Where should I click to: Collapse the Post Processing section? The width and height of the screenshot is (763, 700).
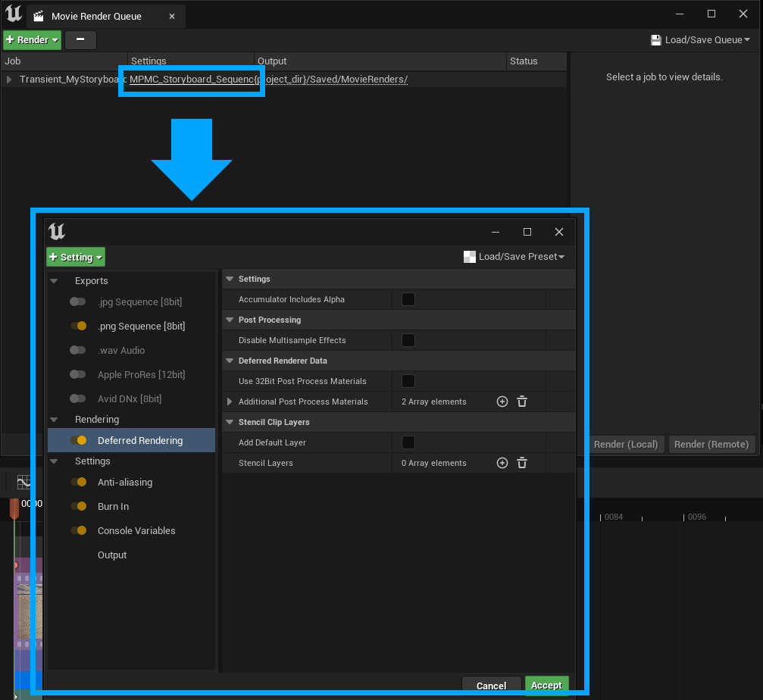[x=229, y=320]
